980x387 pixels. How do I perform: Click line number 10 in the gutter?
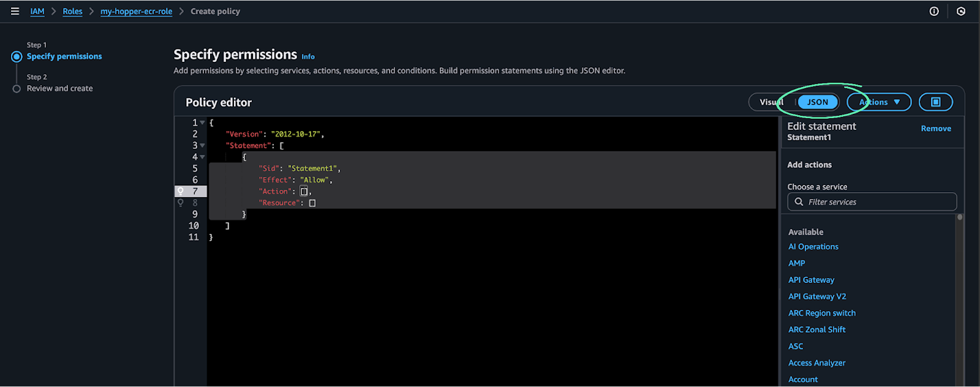click(x=194, y=226)
